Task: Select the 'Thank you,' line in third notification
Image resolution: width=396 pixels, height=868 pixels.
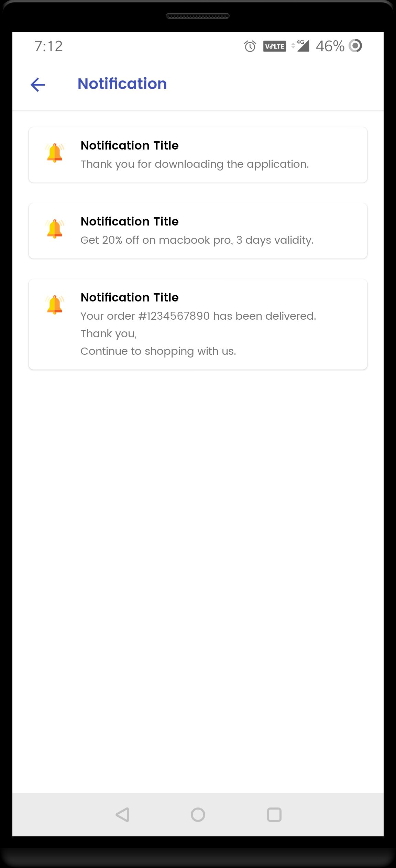Action: point(109,333)
